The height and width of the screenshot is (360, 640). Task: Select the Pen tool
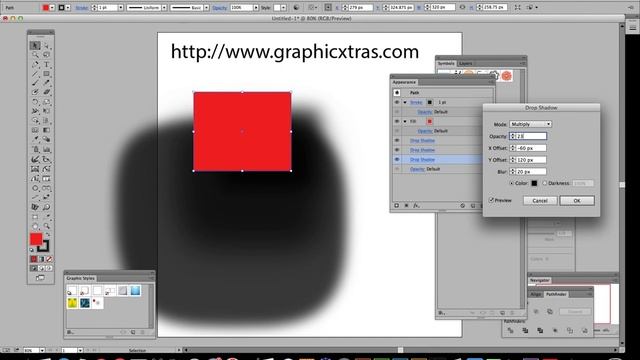click(35, 64)
